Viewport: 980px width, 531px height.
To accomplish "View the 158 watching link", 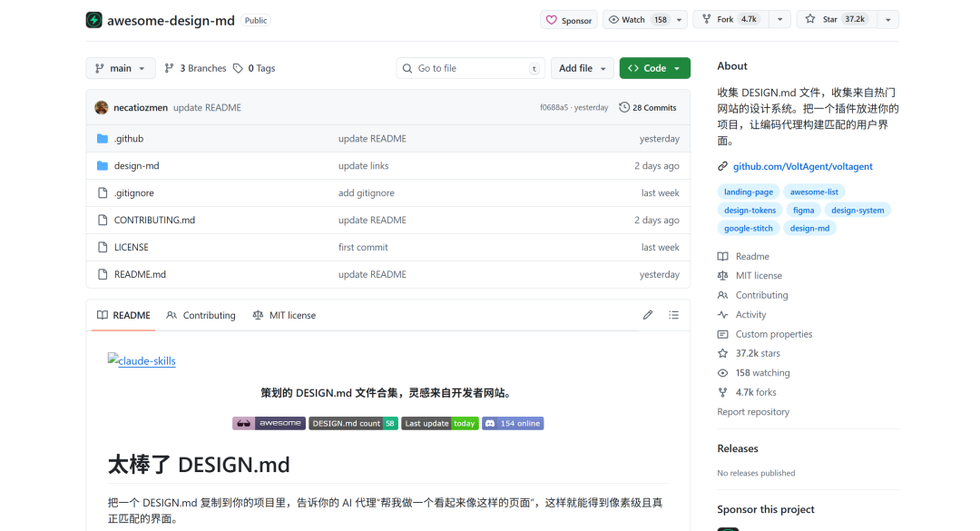I will click(754, 373).
